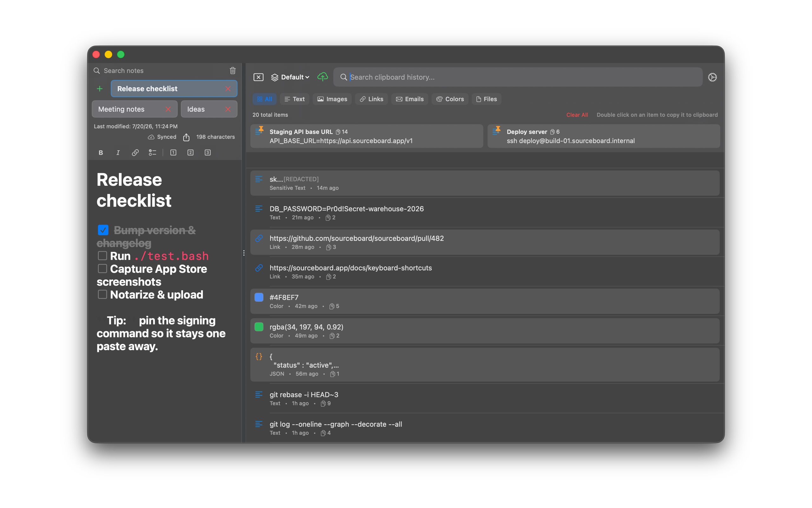Click link icon on github pull/482 row
This screenshot has height=508, width=812.
(x=259, y=238)
